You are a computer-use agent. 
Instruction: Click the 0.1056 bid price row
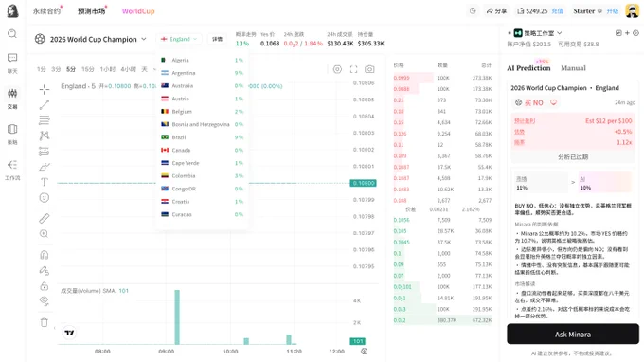pos(443,220)
